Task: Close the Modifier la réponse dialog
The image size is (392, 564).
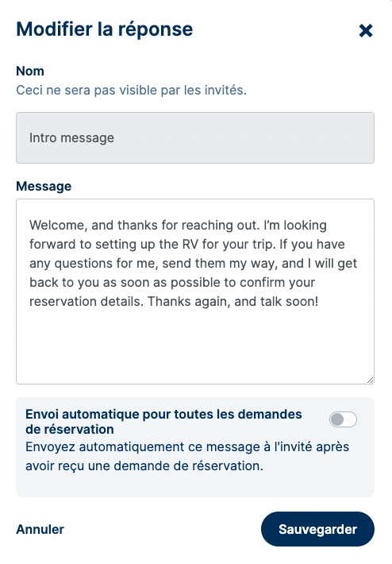Action: coord(365,30)
